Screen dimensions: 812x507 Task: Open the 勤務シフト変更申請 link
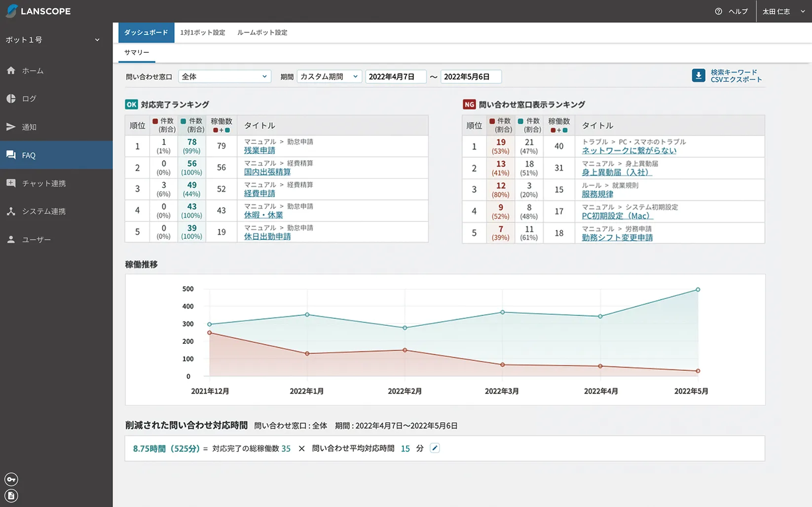tap(617, 237)
